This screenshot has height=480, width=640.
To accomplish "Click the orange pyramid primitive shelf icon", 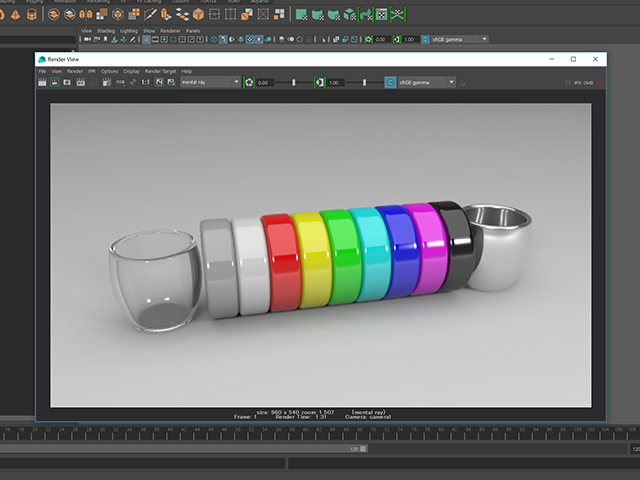I will pyautogui.click(x=16, y=15).
